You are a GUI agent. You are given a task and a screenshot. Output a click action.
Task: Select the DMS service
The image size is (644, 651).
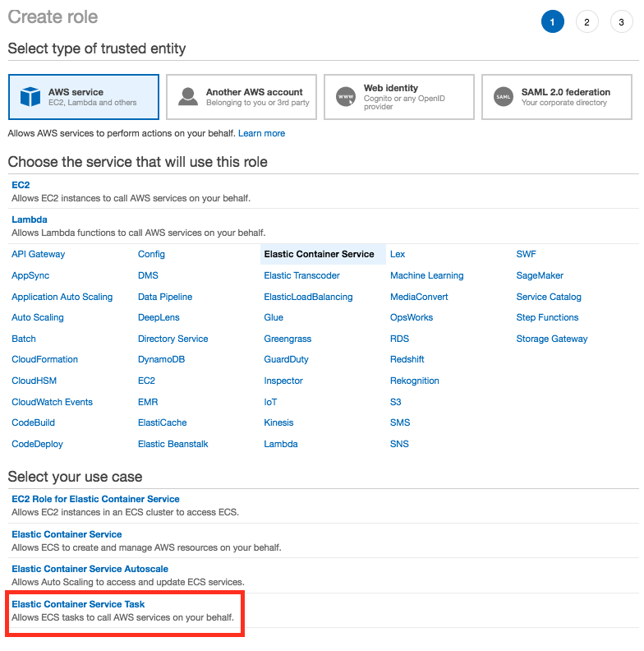[x=148, y=275]
